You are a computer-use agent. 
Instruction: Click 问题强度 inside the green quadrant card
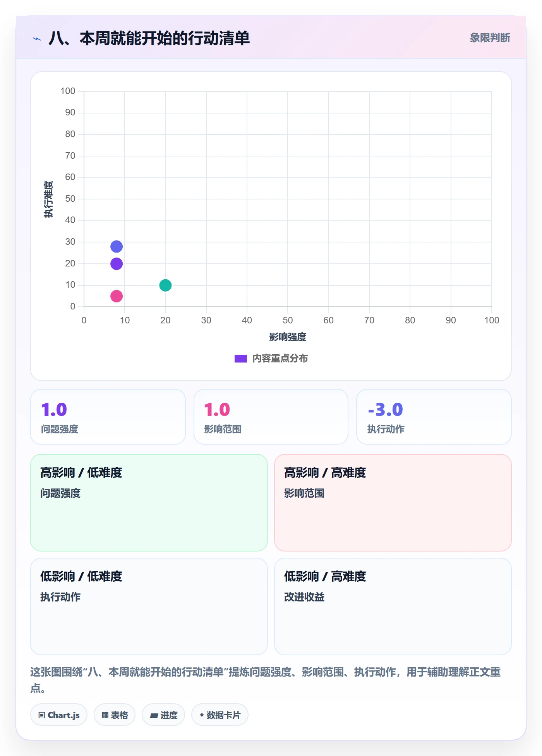(x=60, y=493)
